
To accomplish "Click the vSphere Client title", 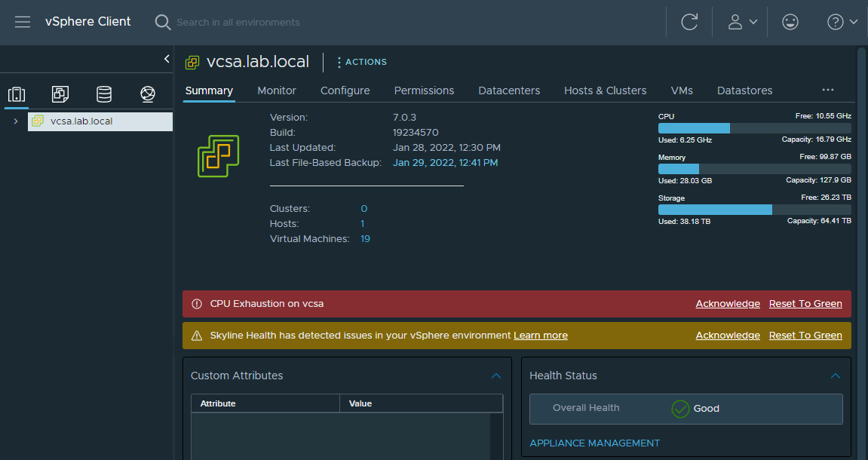I will tap(88, 22).
